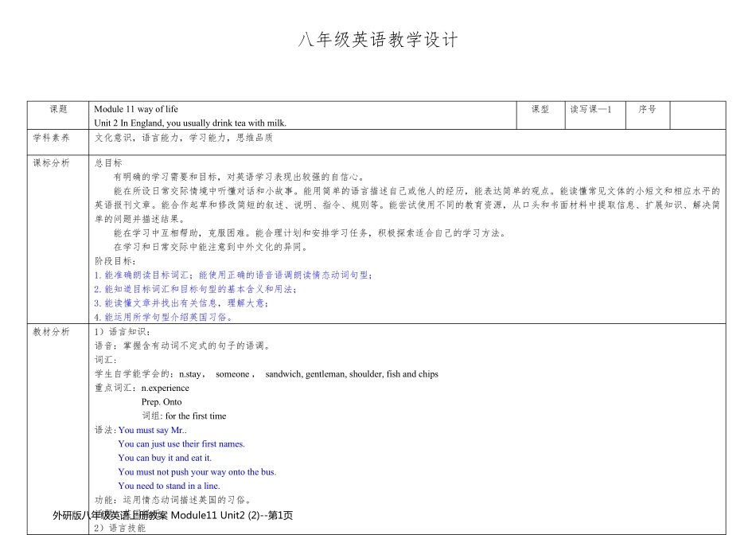Click the line 1）语言知识：

click(123, 331)
